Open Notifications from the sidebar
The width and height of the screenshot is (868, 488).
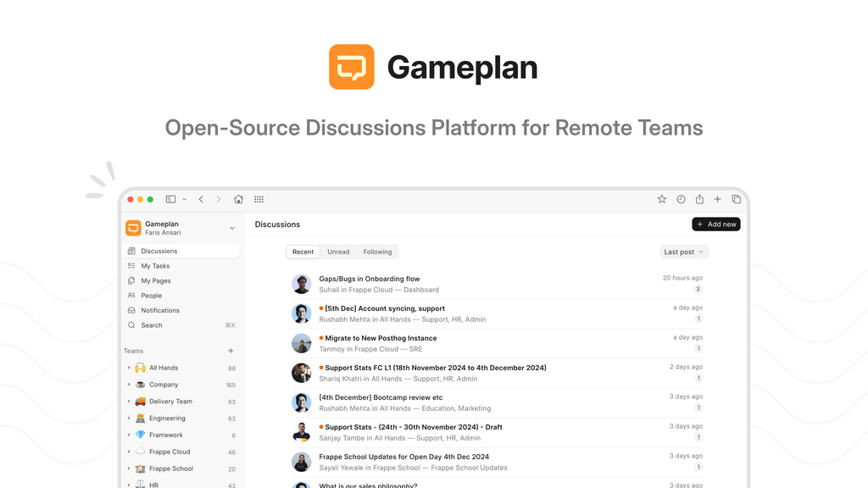pyautogui.click(x=160, y=310)
